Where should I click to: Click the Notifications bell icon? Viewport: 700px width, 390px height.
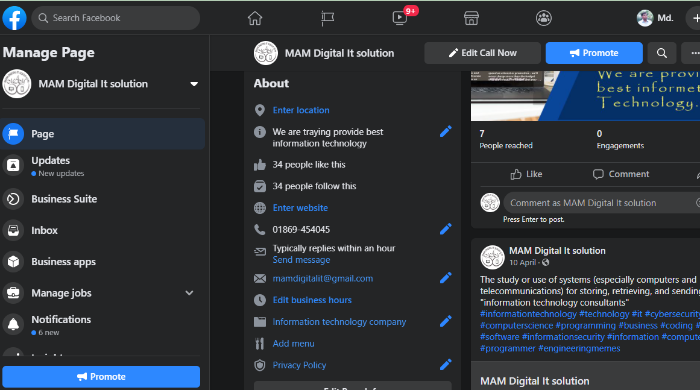point(13,324)
